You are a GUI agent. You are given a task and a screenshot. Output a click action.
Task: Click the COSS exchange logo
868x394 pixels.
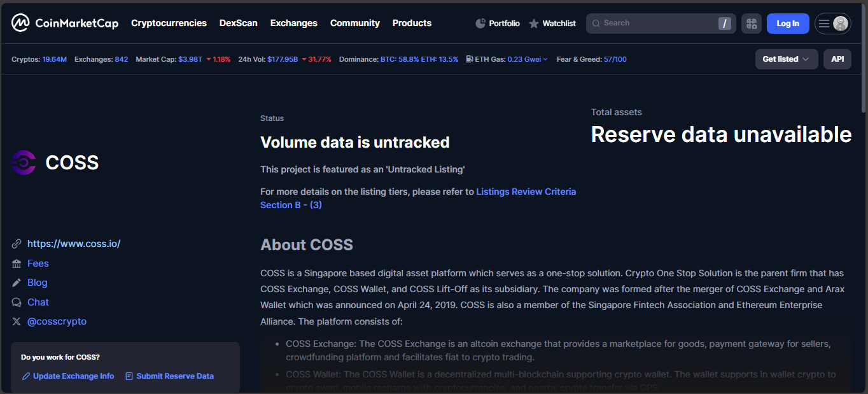click(24, 162)
